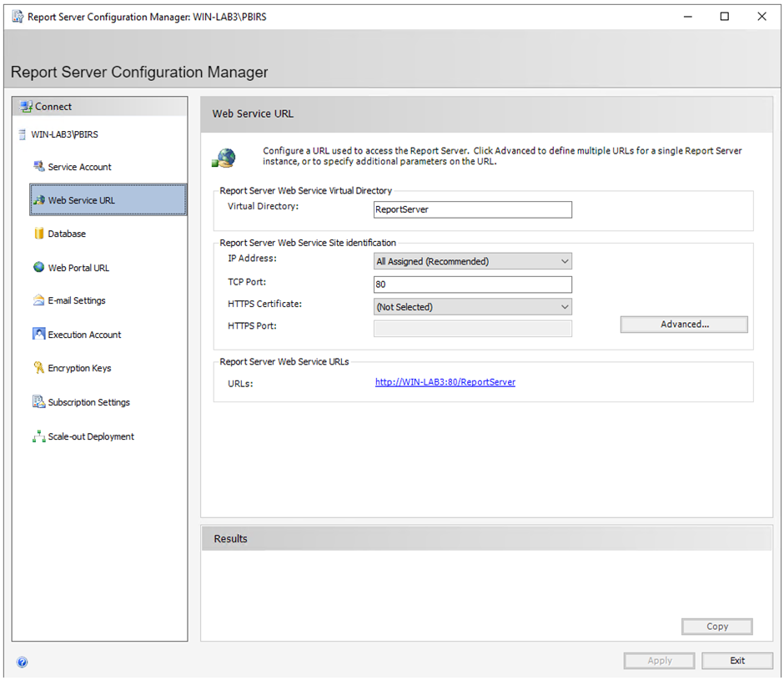Open the http://WIN-LAB3:80/ReportServer link
The width and height of the screenshot is (784, 680).
pyautogui.click(x=445, y=382)
